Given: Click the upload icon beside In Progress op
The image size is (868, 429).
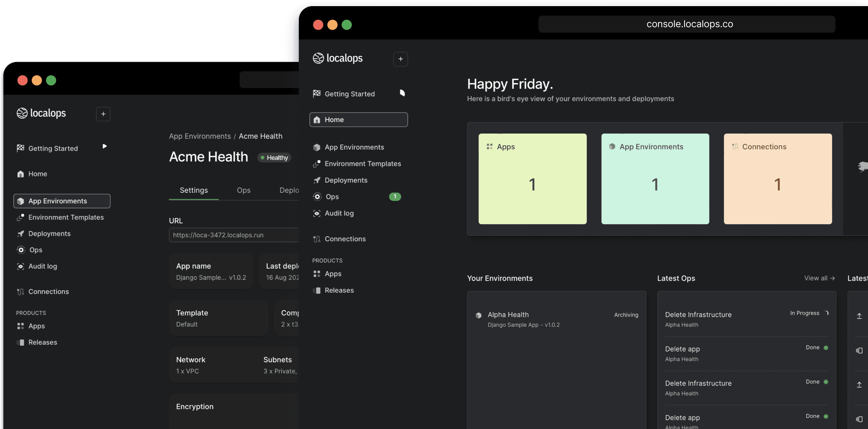Looking at the screenshot, I should coord(859,316).
